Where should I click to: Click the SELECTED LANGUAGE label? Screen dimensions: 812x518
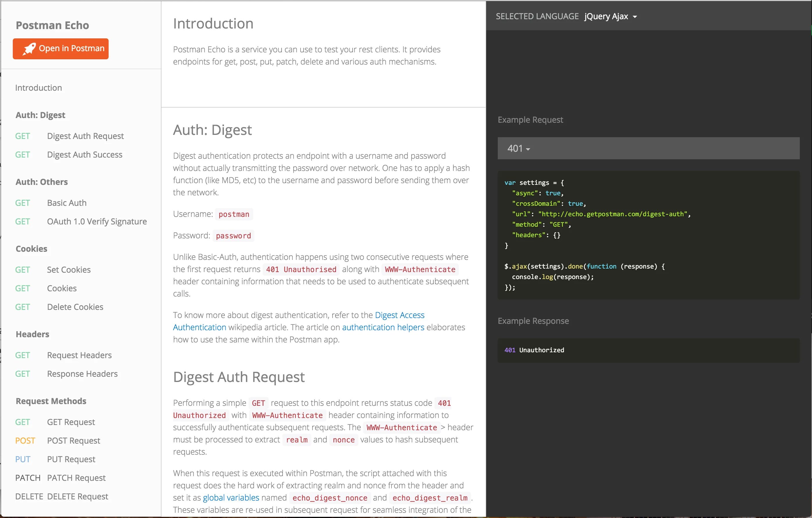click(x=537, y=16)
